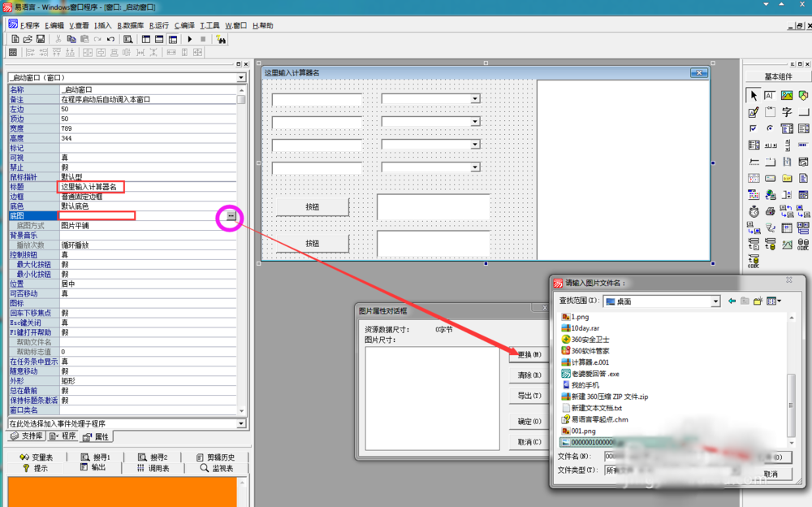Screen dimensions: 812x507
Task: Click the ellipsis button beside 底图 property
Action: click(x=231, y=216)
